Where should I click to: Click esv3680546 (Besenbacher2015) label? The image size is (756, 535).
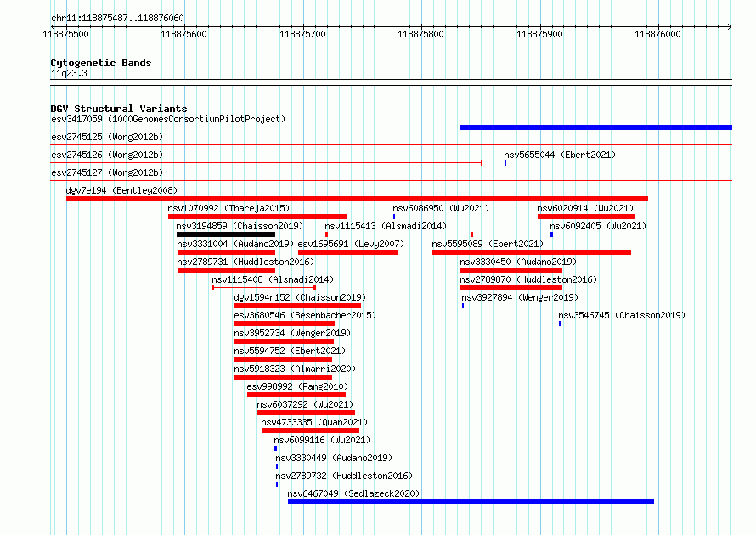[x=305, y=315]
